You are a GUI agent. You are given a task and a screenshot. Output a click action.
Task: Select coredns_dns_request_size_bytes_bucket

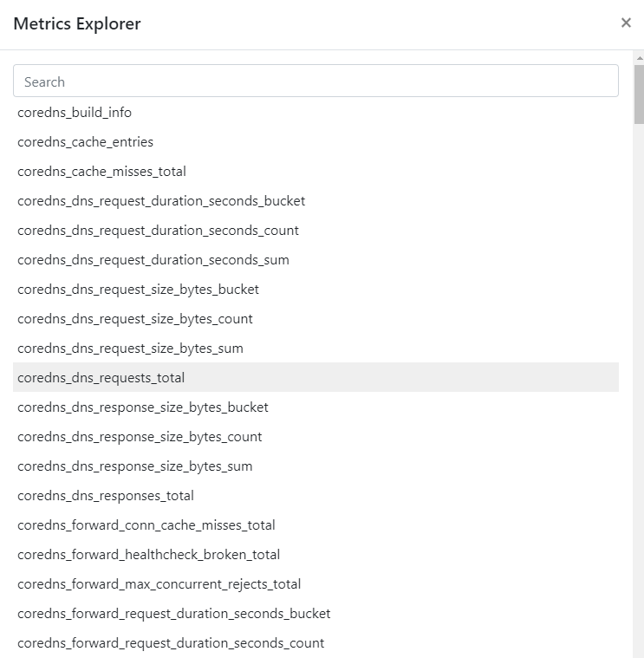pyautogui.click(x=315, y=290)
